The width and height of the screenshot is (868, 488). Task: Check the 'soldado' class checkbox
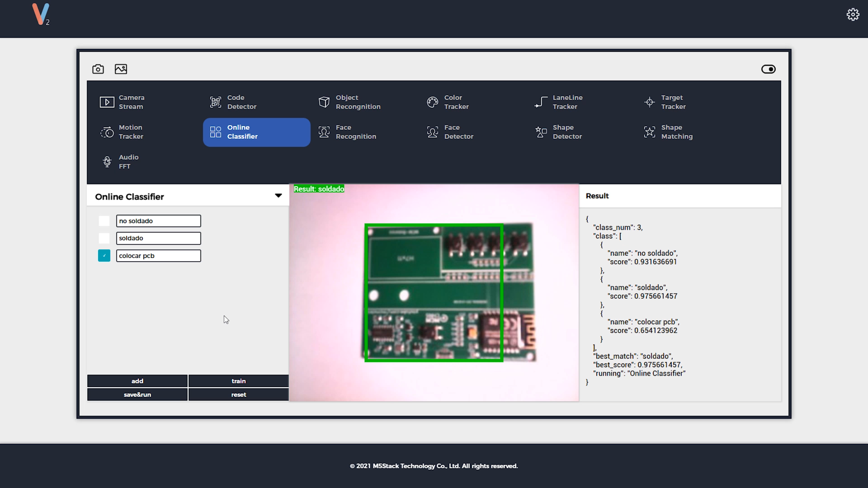(104, 238)
